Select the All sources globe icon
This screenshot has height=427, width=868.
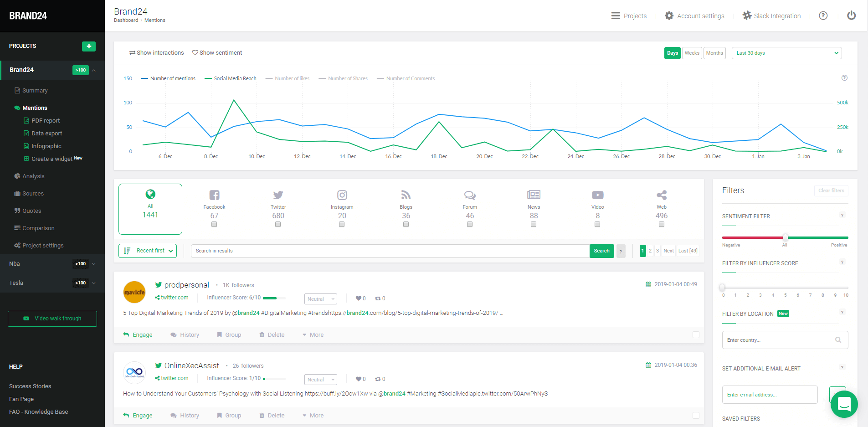click(x=150, y=194)
